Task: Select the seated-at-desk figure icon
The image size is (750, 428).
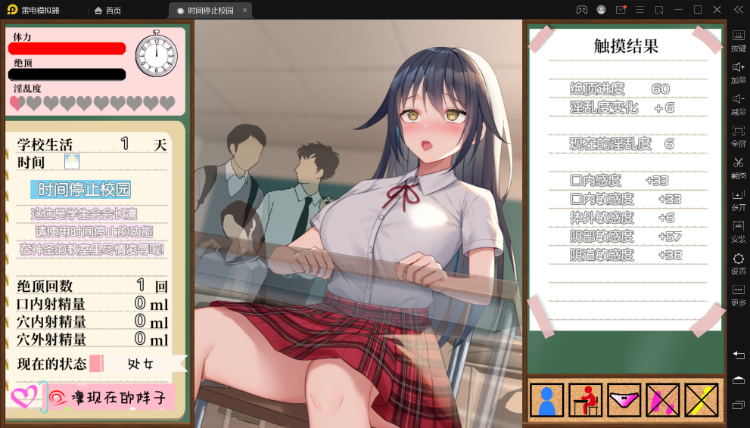Action: (585, 400)
